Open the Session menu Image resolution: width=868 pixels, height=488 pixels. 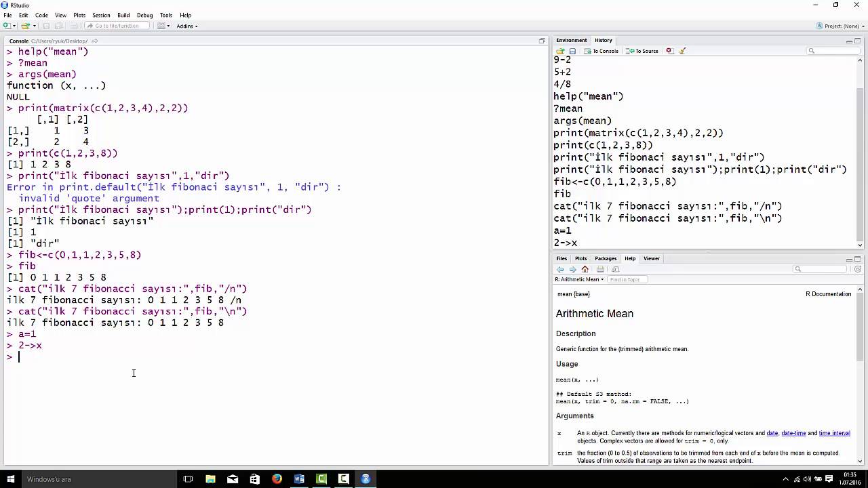coord(101,14)
